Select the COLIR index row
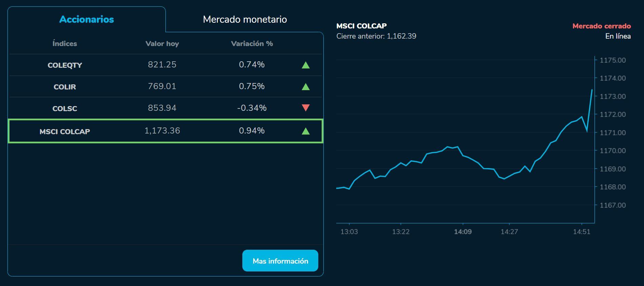The height and width of the screenshot is (286, 644). click(x=166, y=86)
